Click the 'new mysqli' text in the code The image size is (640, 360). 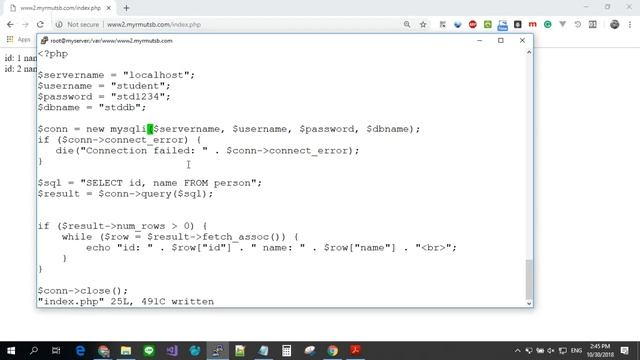(116, 129)
